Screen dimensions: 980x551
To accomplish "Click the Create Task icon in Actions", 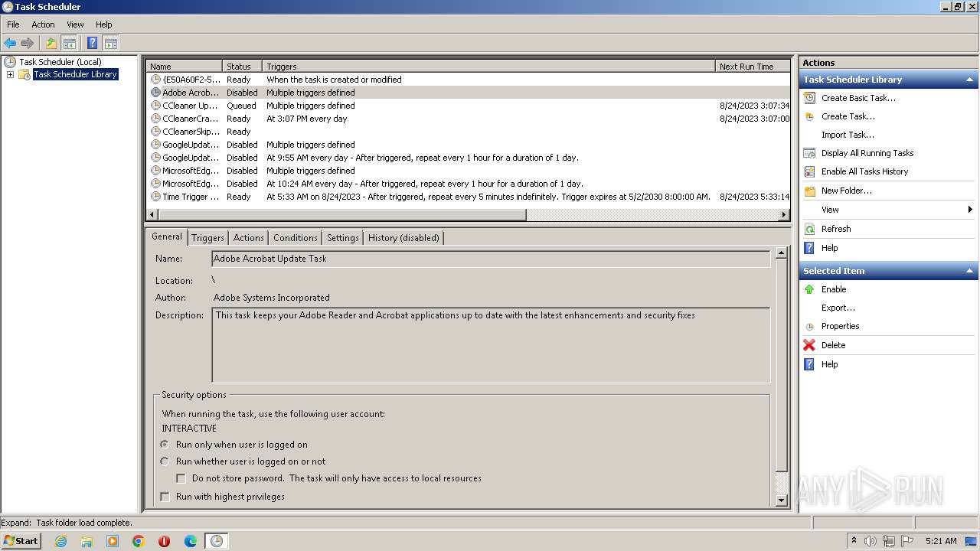I will (809, 116).
